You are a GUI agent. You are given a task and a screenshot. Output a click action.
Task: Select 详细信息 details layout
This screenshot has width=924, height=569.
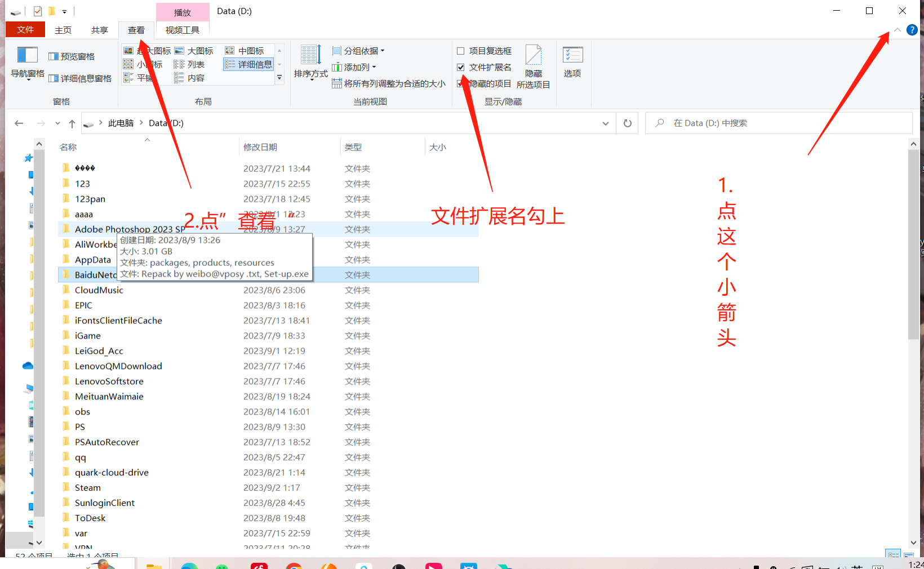click(x=248, y=64)
